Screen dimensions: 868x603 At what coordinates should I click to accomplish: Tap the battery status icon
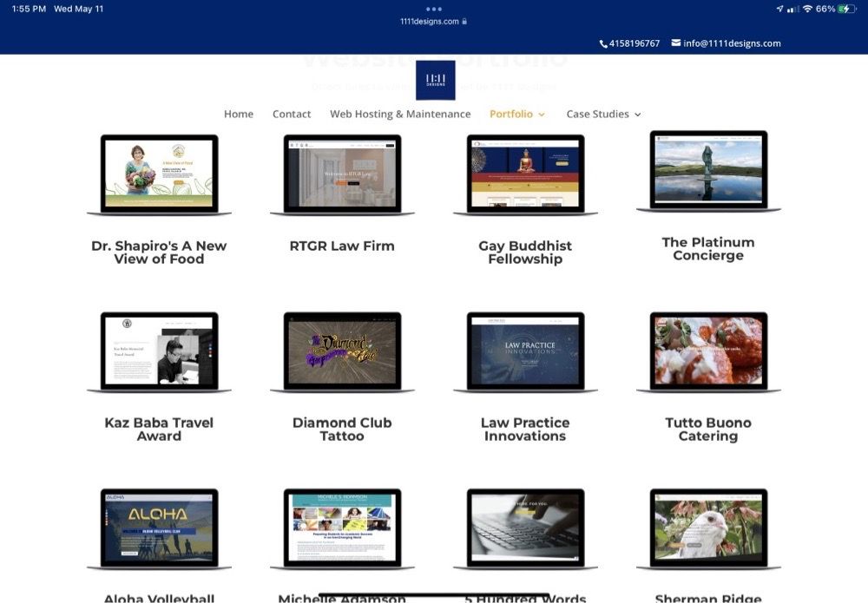tap(847, 9)
